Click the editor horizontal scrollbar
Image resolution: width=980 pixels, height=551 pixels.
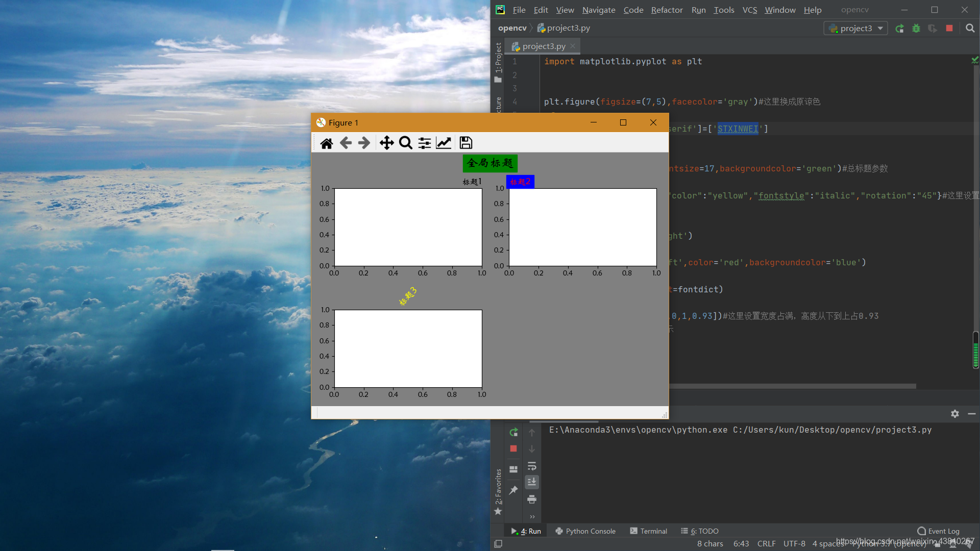click(792, 386)
